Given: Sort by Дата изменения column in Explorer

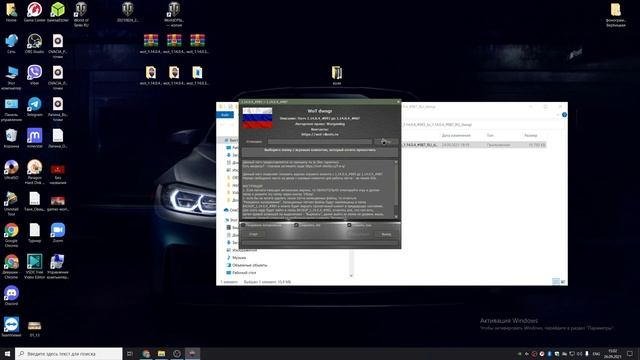Looking at the screenshot, I should point(456,135).
